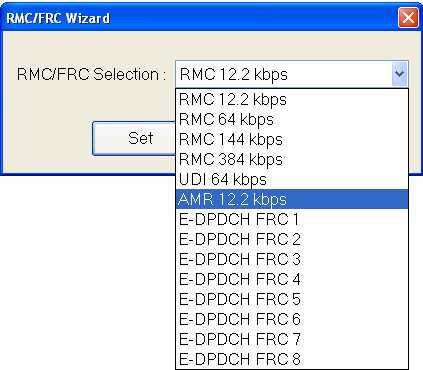Select E-DPDCH FRC 5
This screenshot has width=423, height=370.
(292, 299)
